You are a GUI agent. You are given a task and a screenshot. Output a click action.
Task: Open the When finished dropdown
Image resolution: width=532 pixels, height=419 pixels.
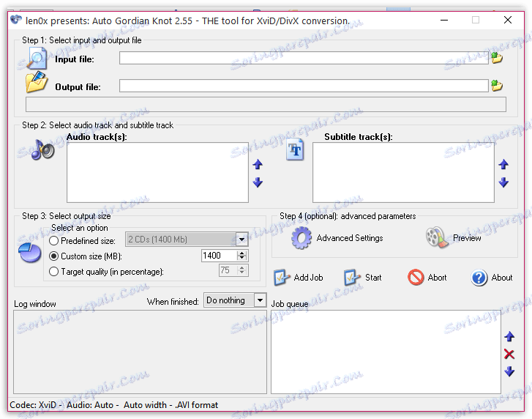[260, 300]
